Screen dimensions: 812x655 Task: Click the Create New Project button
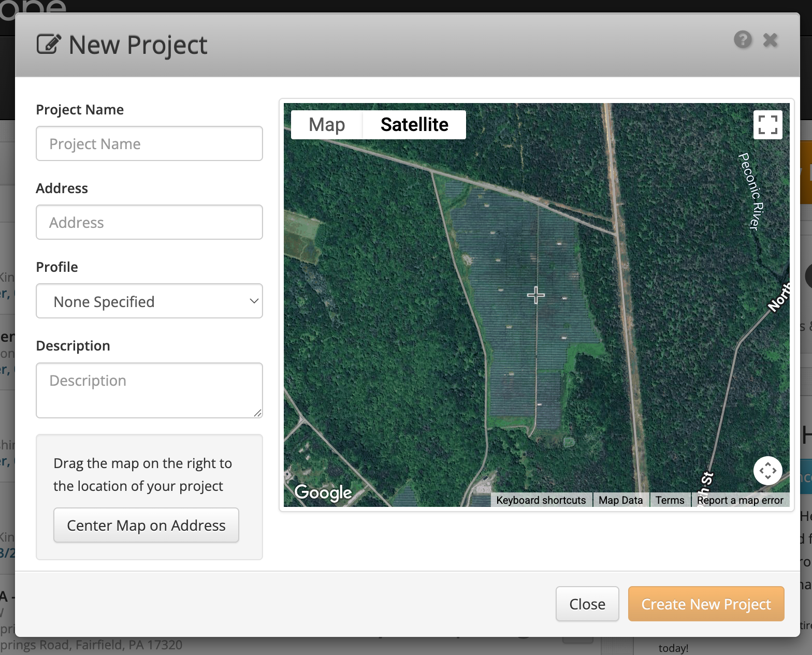pyautogui.click(x=706, y=604)
